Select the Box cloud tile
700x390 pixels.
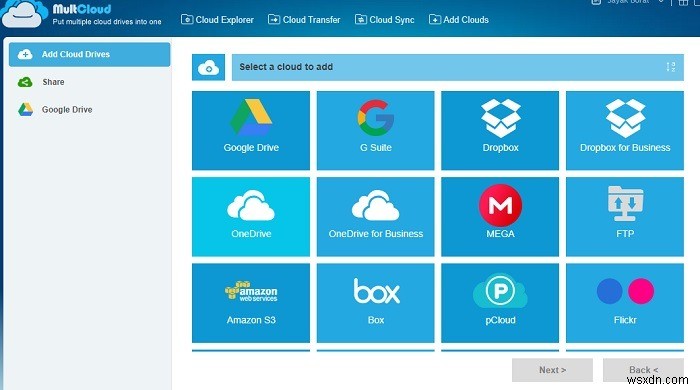pyautogui.click(x=375, y=303)
